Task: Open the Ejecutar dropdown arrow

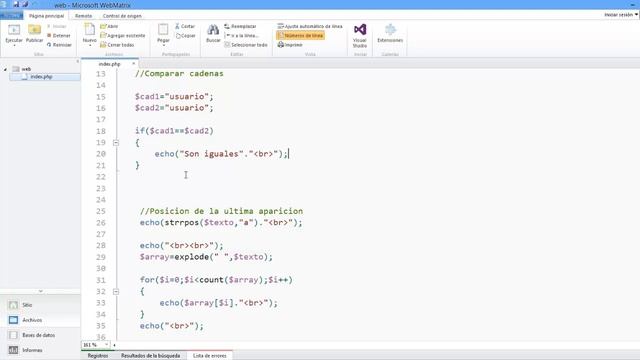Action: [x=14, y=45]
